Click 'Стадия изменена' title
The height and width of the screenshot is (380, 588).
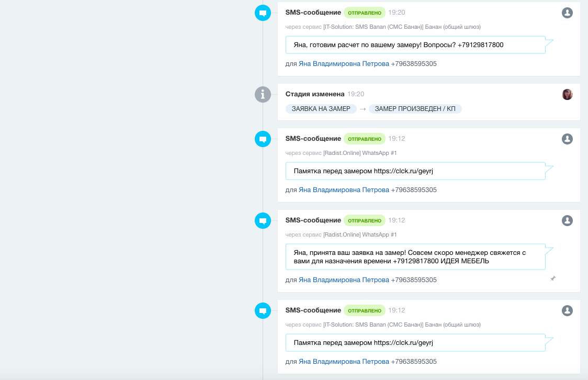[x=314, y=94]
